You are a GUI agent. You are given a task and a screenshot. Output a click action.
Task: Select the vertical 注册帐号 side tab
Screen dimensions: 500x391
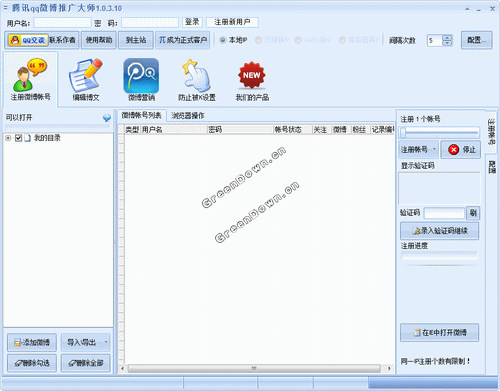pos(491,131)
